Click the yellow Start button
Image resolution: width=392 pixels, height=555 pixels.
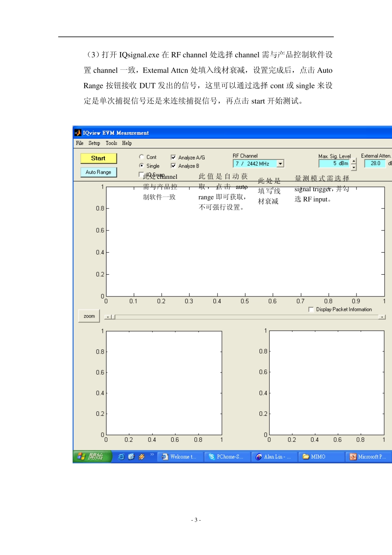98,158
